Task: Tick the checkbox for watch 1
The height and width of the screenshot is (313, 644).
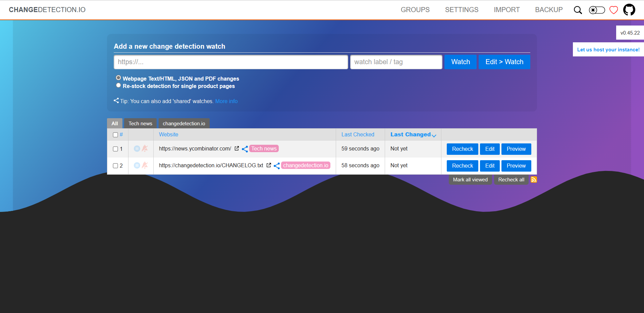Action: coord(115,149)
